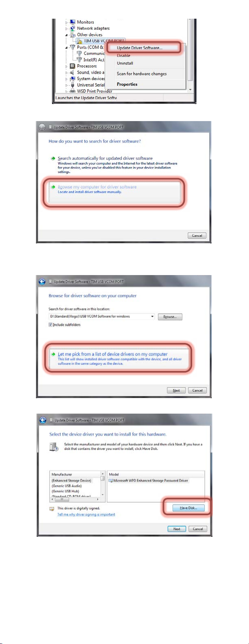Select Microsoft WPD Enhanced Storage Password Driver model
The image size is (249, 644).
(148, 481)
